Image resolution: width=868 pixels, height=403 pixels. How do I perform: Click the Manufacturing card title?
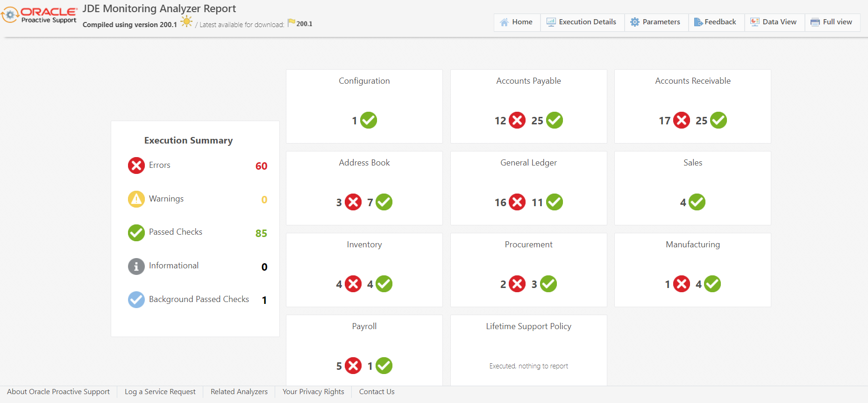693,245
